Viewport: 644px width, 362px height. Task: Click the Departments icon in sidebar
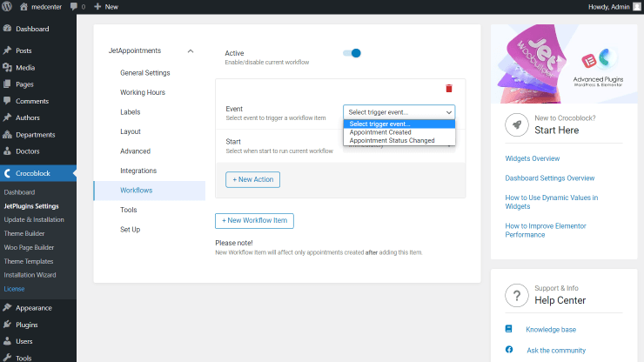click(7, 134)
